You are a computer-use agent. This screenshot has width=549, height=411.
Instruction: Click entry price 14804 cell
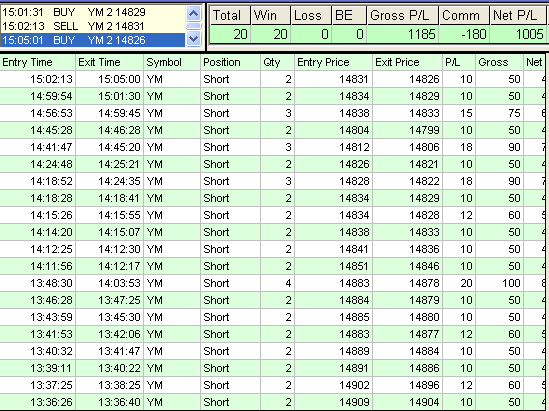pos(334,130)
